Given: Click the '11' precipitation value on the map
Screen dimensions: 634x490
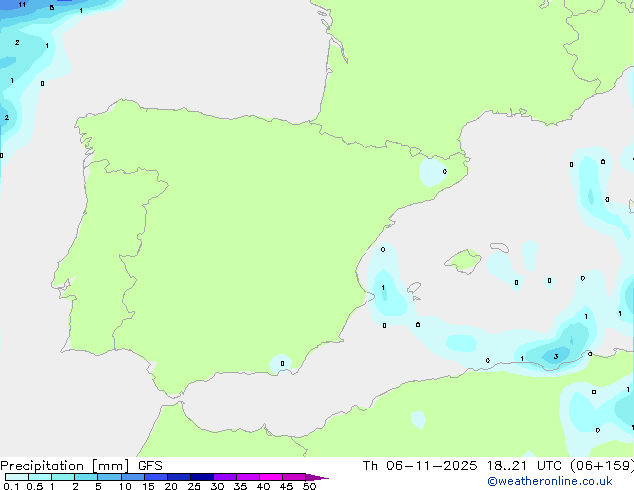Looking at the screenshot, I should point(22,5).
